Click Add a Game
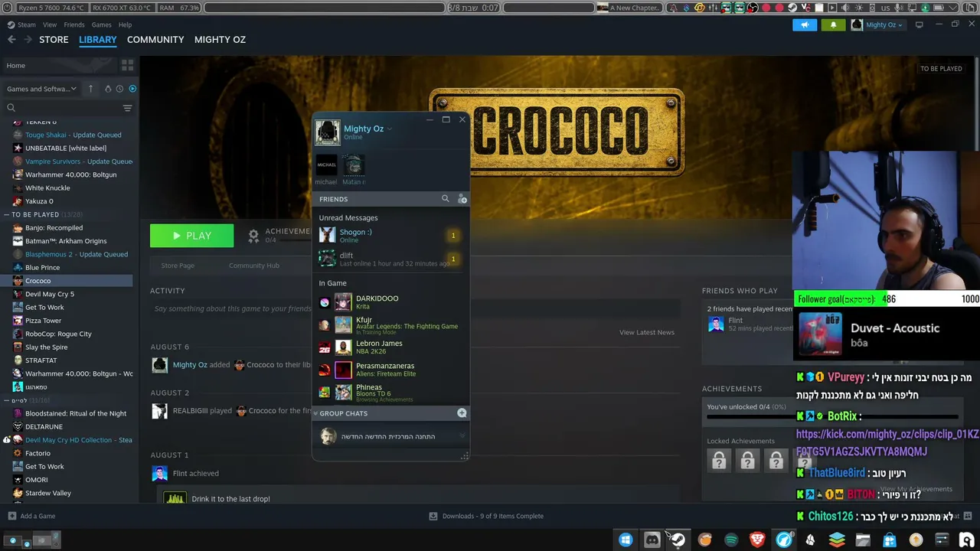 pos(31,516)
